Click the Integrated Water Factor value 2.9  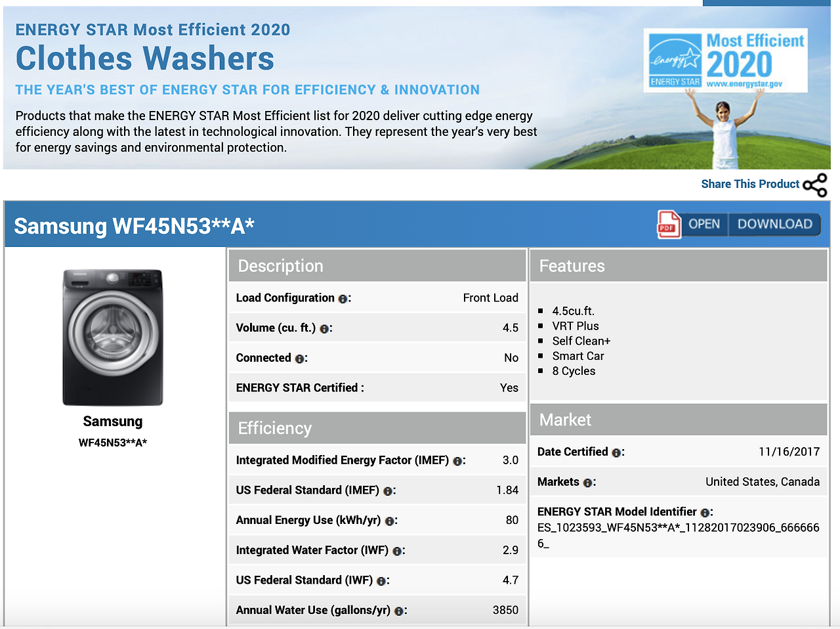[511, 550]
